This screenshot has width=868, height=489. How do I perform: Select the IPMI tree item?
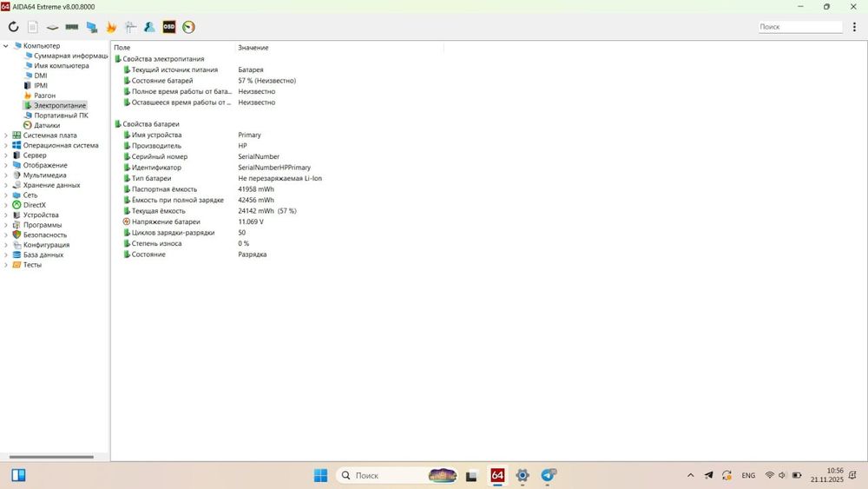pyautogui.click(x=41, y=86)
